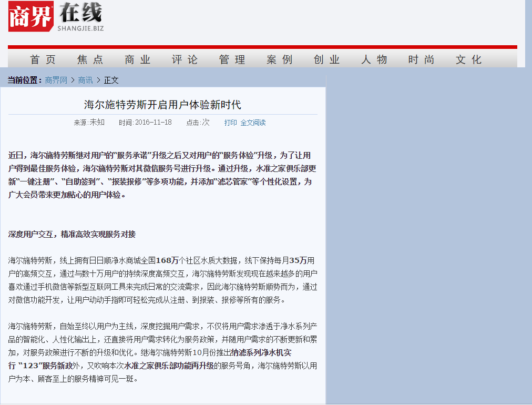The height and width of the screenshot is (405, 532).
Task: Open the 焦点 nav item
Action: (x=90, y=60)
